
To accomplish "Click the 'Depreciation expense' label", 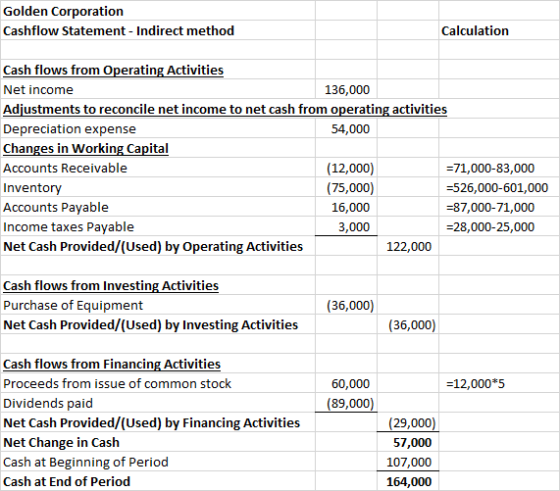I will click(70, 129).
